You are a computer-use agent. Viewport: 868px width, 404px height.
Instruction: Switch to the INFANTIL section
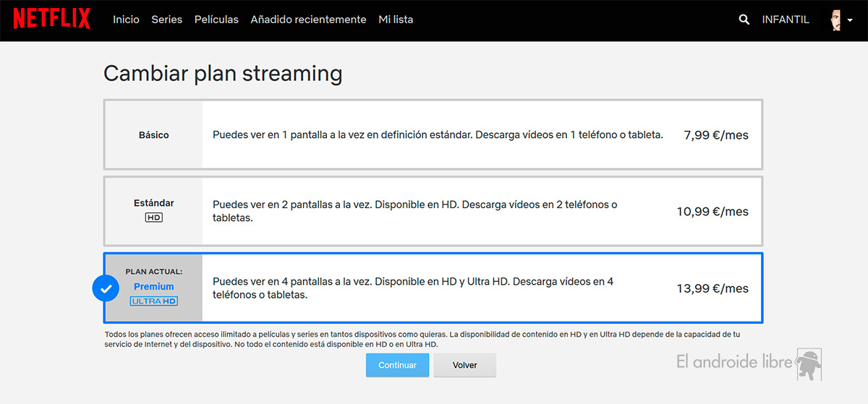point(786,20)
